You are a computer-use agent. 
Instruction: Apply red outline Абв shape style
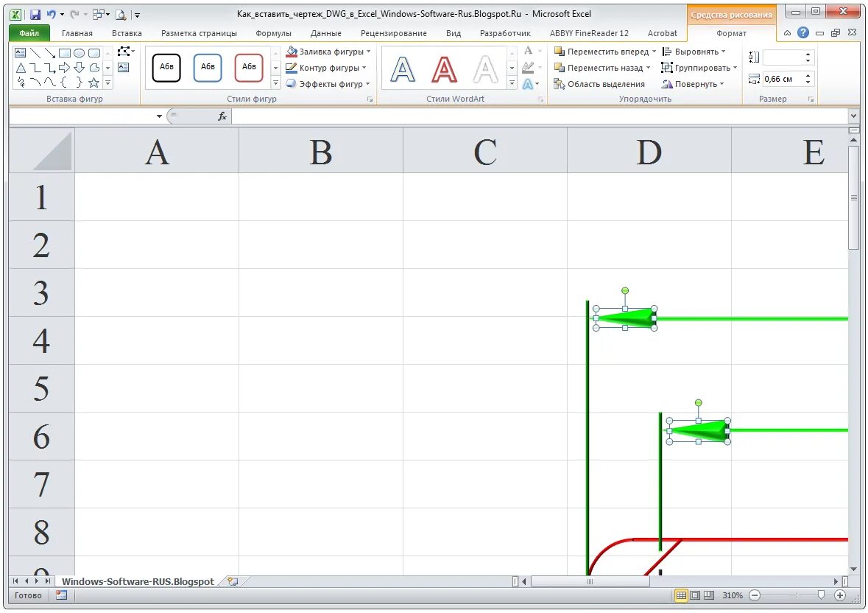click(249, 68)
